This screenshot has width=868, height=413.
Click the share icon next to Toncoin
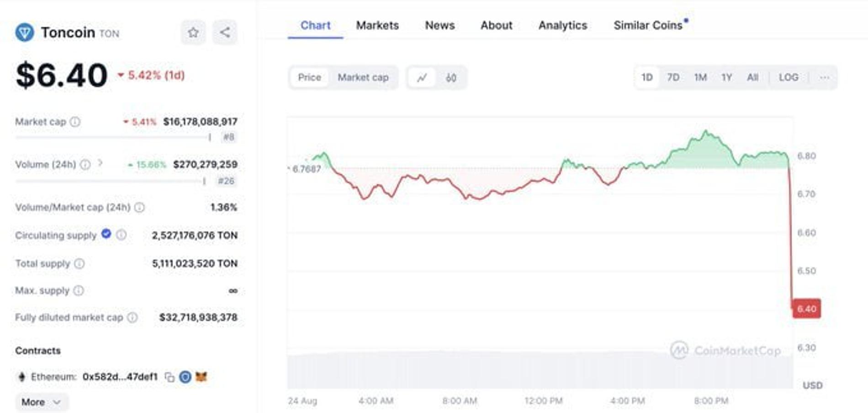(x=225, y=32)
